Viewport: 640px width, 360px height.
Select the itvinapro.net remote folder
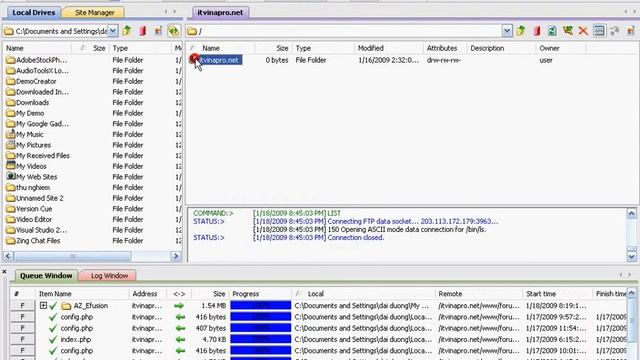coord(220,60)
